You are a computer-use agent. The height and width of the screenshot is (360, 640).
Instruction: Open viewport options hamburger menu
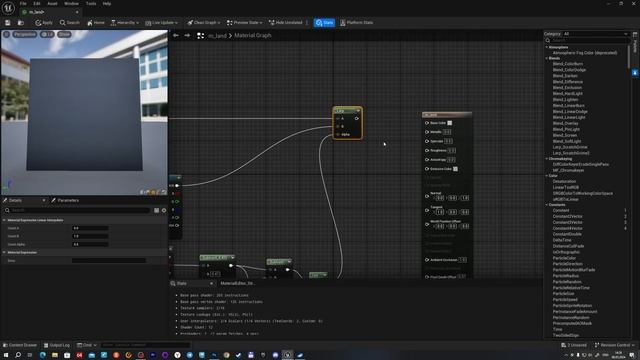pyautogui.click(x=7, y=35)
